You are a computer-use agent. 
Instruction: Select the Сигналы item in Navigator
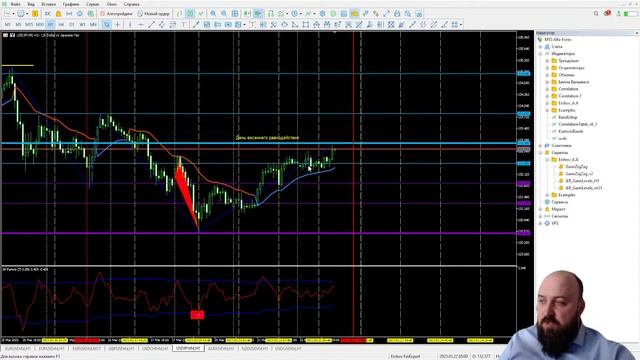click(x=559, y=216)
